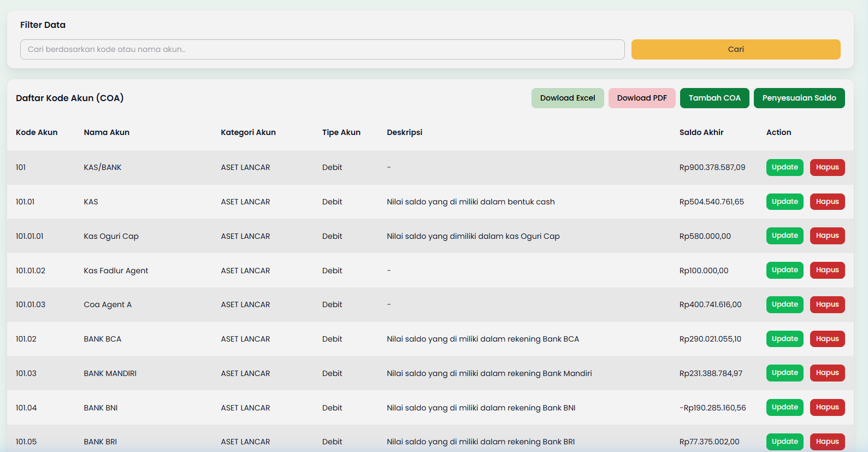868x452 pixels.
Task: Update the BANK BCA account
Action: [x=784, y=339]
